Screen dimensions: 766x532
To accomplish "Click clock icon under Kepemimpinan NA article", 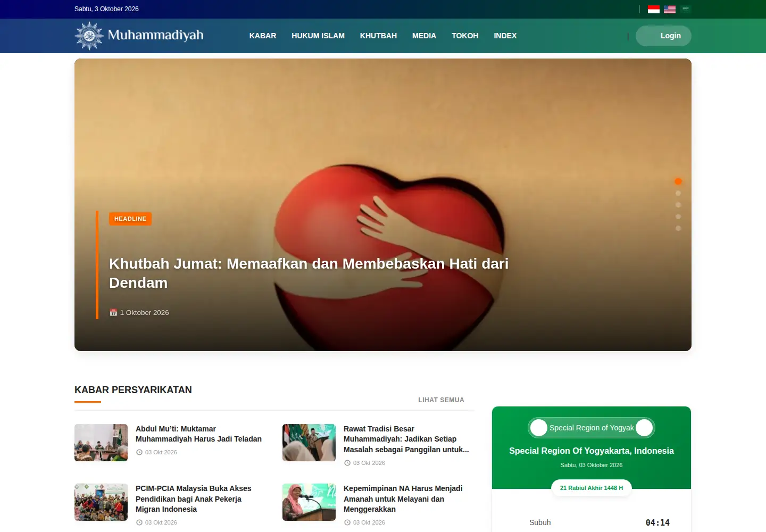I will pyautogui.click(x=347, y=522).
